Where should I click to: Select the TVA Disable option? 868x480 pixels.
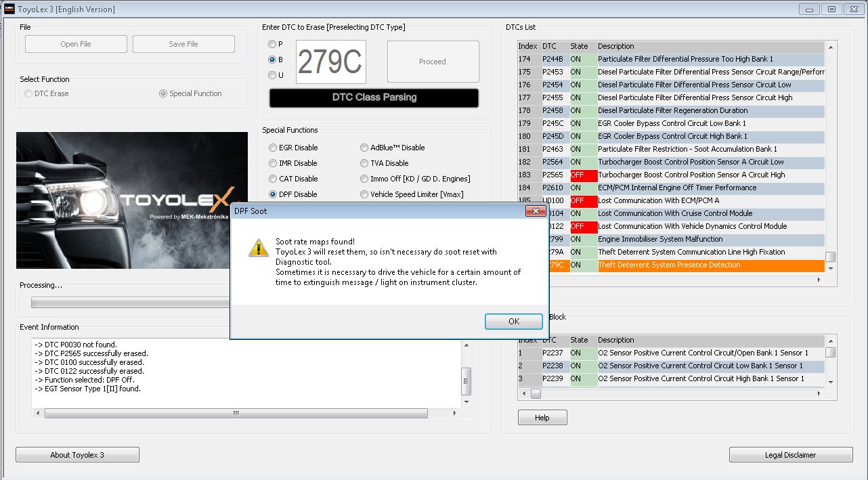(x=365, y=163)
